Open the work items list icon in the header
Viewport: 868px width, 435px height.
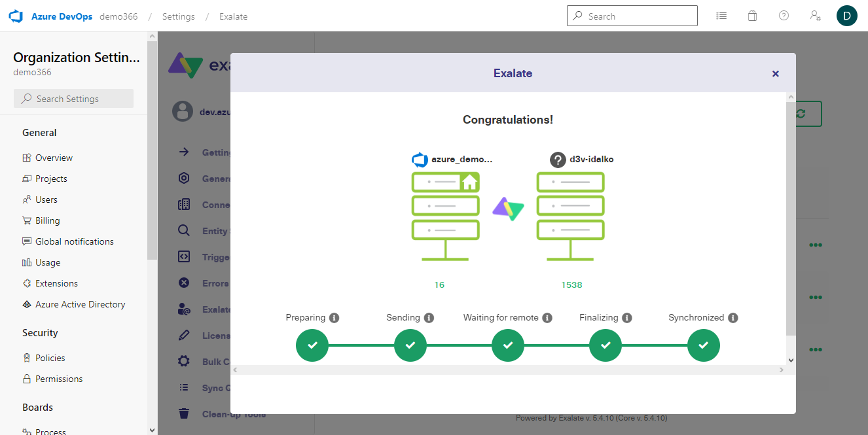coord(721,16)
